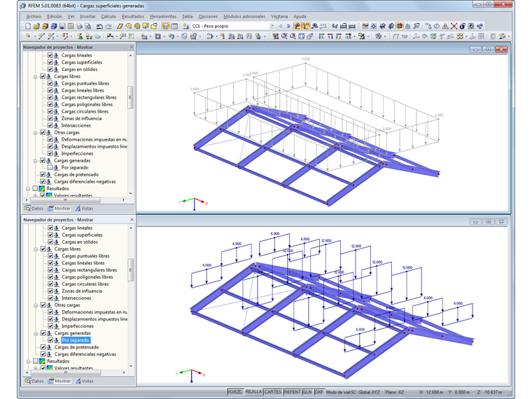Click view in Z direction icon

click(x=338, y=36)
